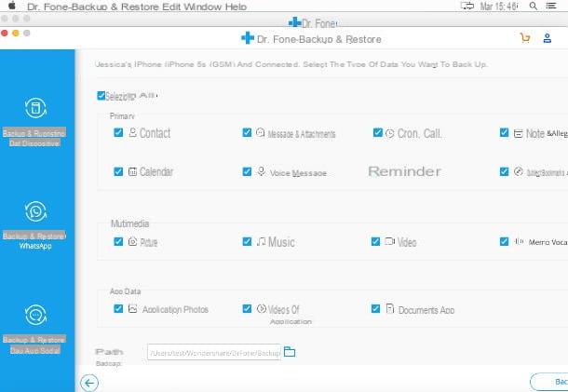This screenshot has width=568, height=392.
Task: Click the Backup button at bottom right
Action: pos(549,382)
